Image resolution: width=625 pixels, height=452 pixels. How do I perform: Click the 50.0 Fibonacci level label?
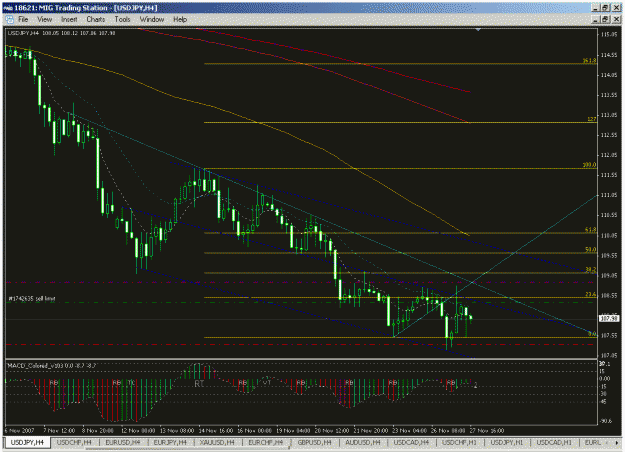[591, 250]
